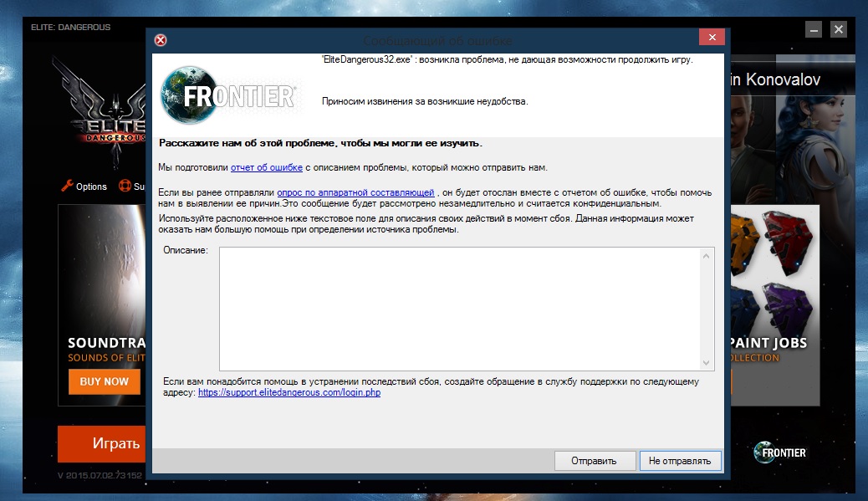Click the description field scroll down arrow
Screen dimensions: 868x501
coord(706,363)
